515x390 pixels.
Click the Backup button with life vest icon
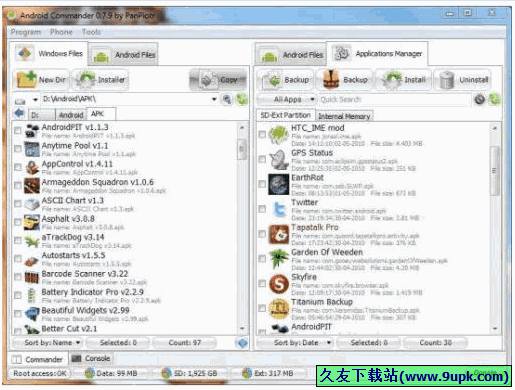345,80
